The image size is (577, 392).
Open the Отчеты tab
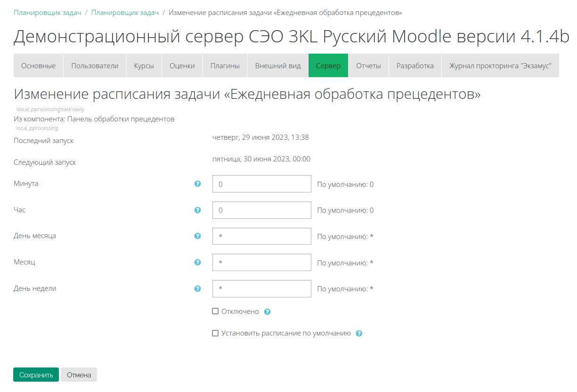coord(368,66)
